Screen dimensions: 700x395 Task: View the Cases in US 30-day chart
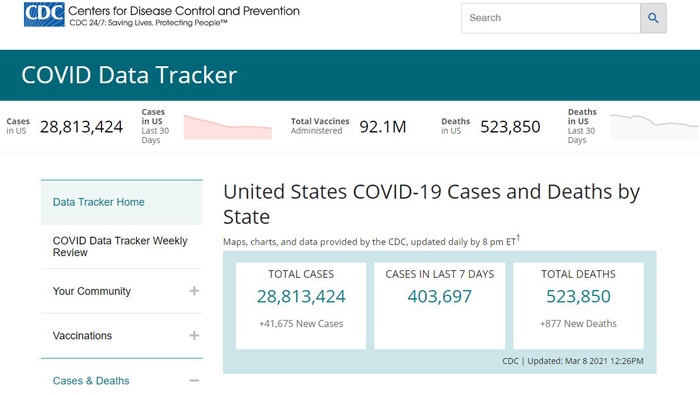[x=228, y=127]
